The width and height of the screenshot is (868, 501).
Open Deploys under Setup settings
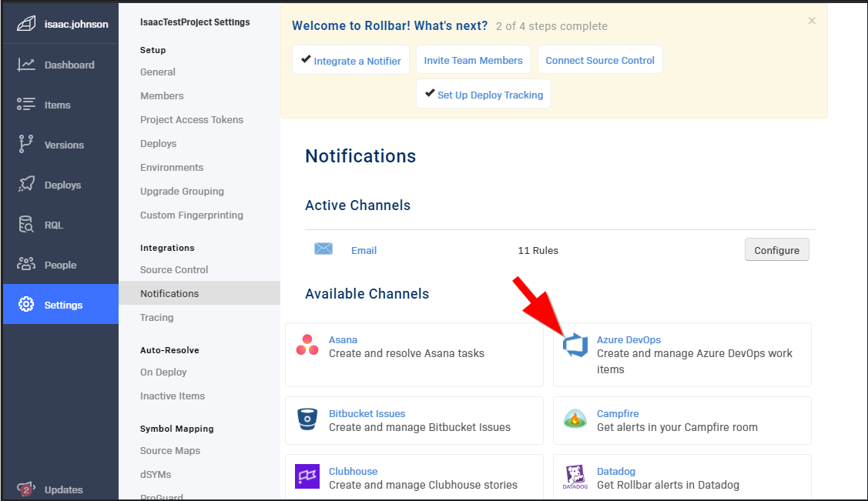click(x=159, y=143)
